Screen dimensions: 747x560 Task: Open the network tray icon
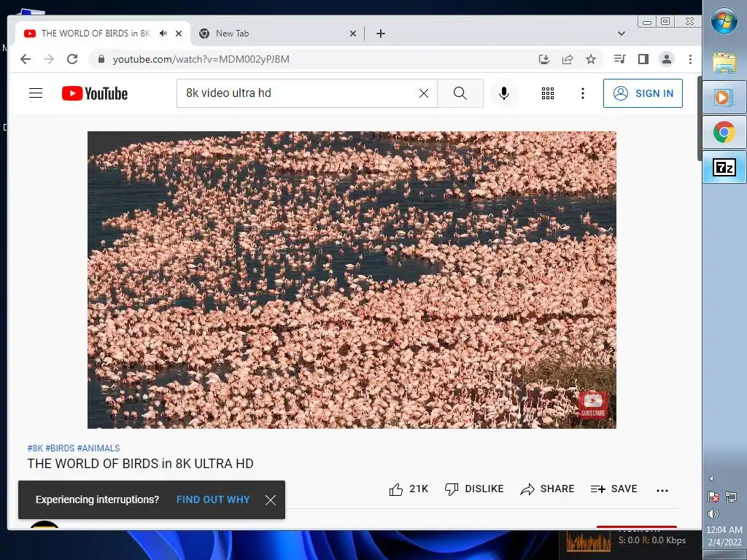pyautogui.click(x=731, y=497)
